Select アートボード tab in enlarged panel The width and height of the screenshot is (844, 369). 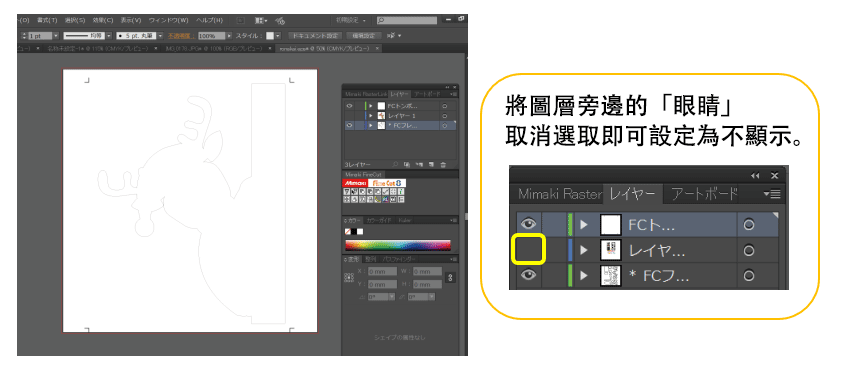point(704,194)
